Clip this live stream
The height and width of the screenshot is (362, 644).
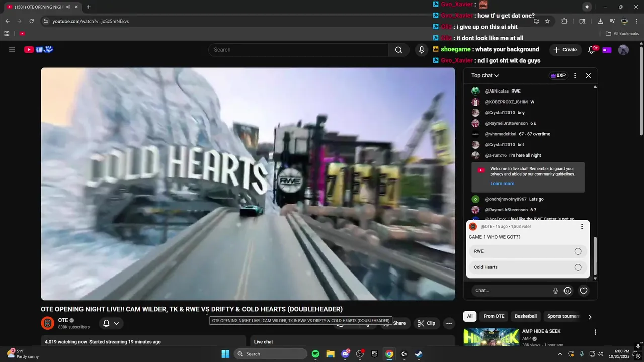click(426, 323)
